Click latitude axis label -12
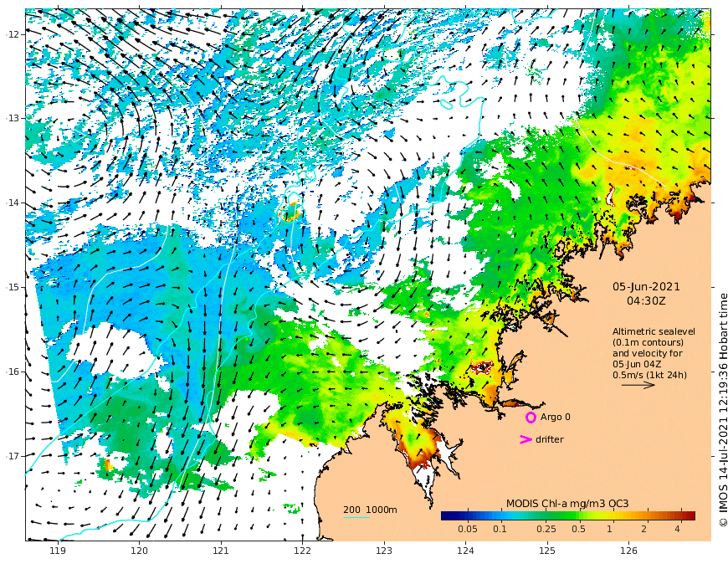Screen dimensions: 728x569 click(13, 33)
